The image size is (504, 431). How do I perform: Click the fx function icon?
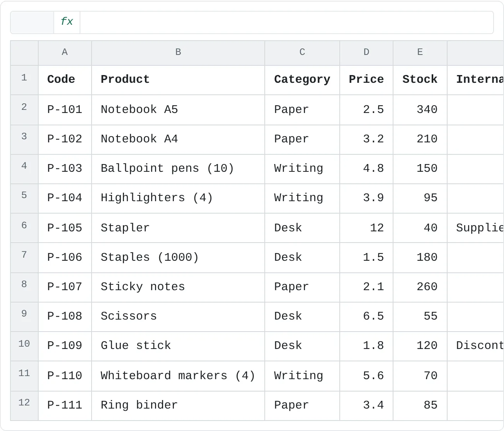click(67, 22)
